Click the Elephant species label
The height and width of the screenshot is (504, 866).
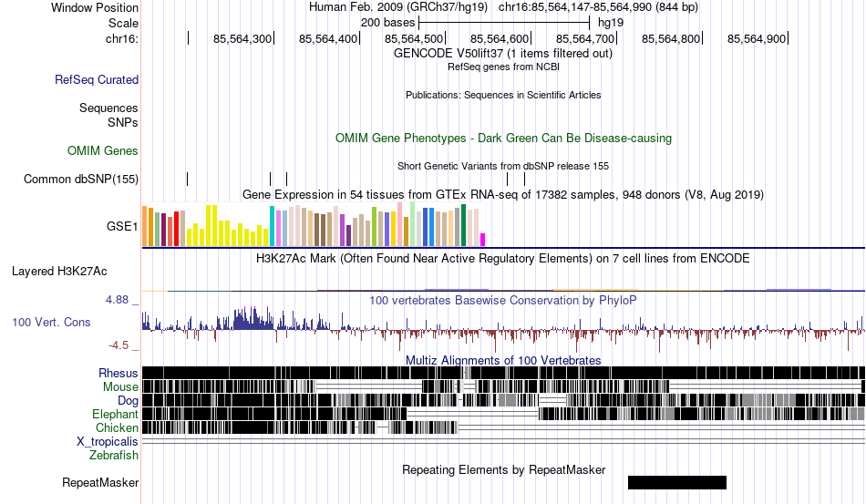115,414
